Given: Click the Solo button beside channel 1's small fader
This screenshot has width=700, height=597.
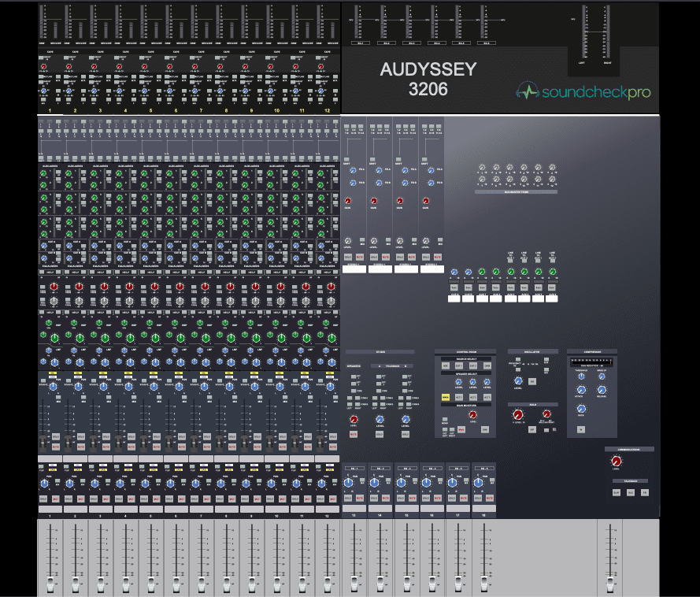Looking at the screenshot, I should (56, 436).
